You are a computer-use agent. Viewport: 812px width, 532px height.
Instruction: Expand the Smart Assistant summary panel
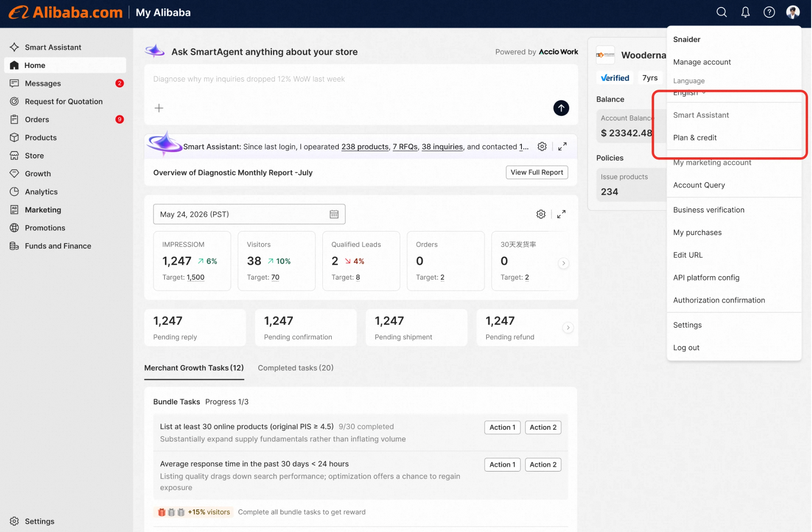pyautogui.click(x=563, y=147)
